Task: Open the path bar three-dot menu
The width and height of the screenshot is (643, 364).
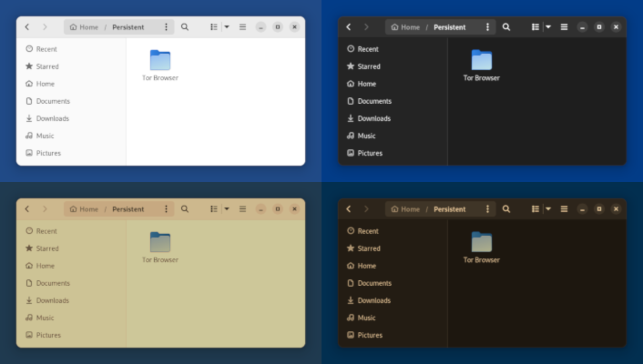Action: click(x=166, y=27)
